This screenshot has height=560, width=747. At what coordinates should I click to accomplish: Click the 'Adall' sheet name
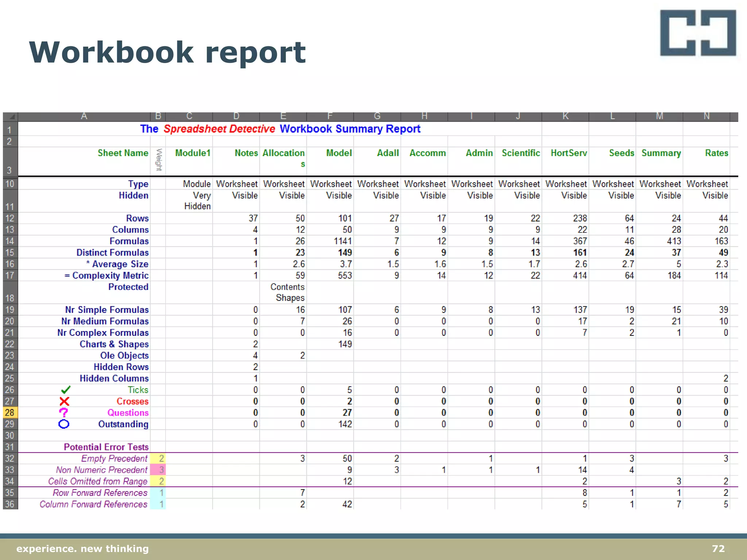tap(388, 153)
